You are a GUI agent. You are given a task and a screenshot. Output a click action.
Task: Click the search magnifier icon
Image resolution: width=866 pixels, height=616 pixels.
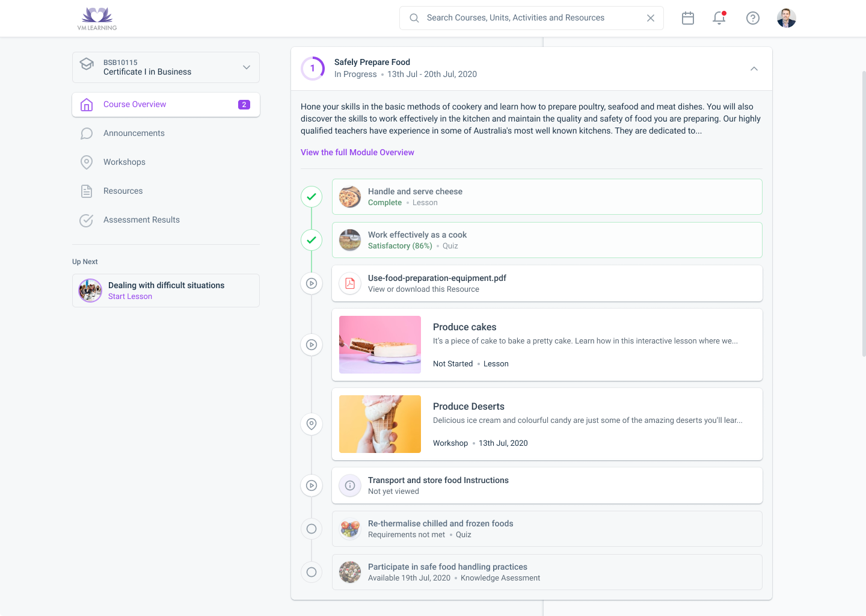click(414, 18)
